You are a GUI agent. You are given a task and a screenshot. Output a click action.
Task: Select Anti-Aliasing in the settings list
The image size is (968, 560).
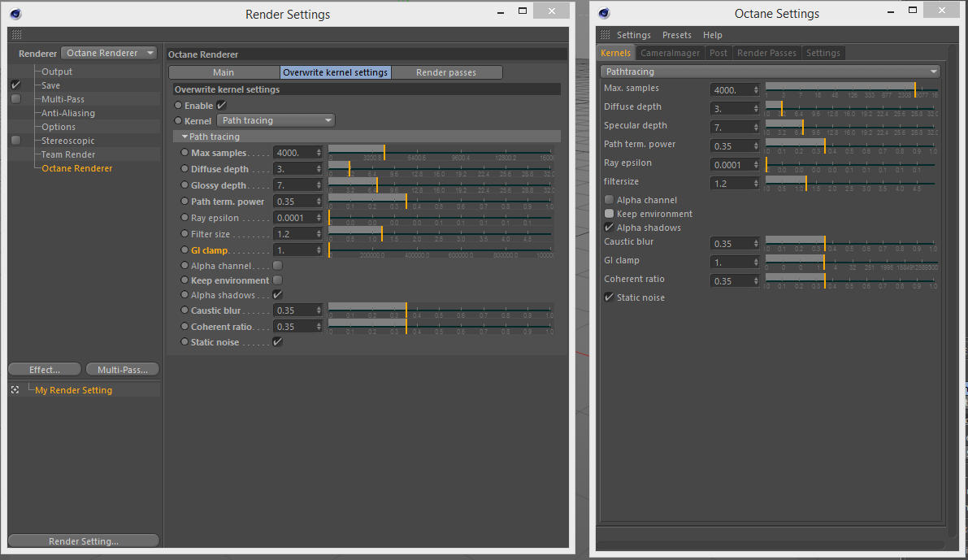point(68,113)
